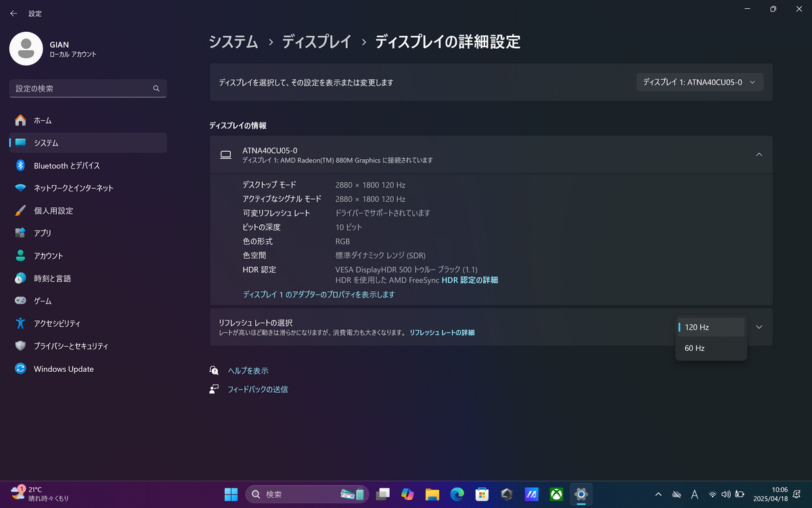Image resolution: width=812 pixels, height=508 pixels.
Task: Select 60 Hz refresh rate option
Action: pos(710,348)
